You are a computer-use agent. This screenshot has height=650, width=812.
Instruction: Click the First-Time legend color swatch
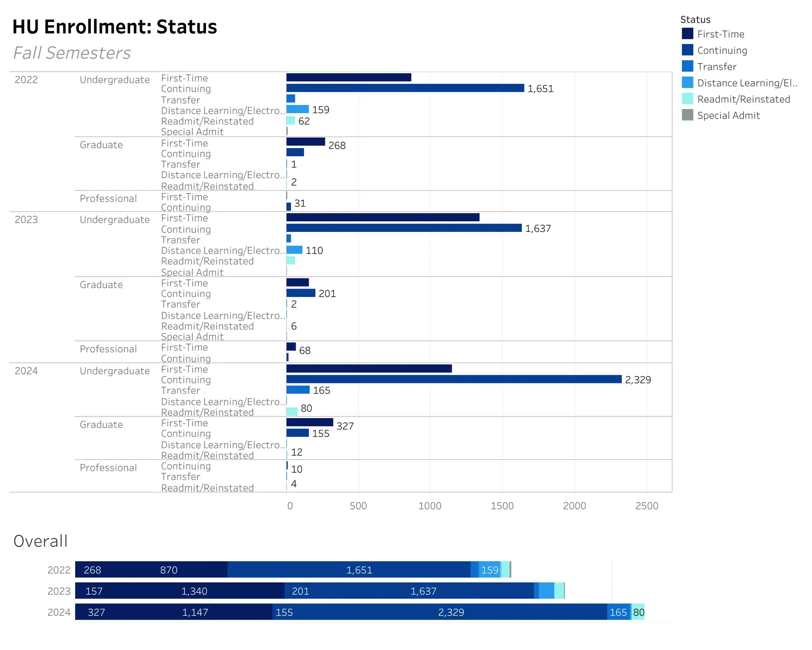(x=687, y=34)
